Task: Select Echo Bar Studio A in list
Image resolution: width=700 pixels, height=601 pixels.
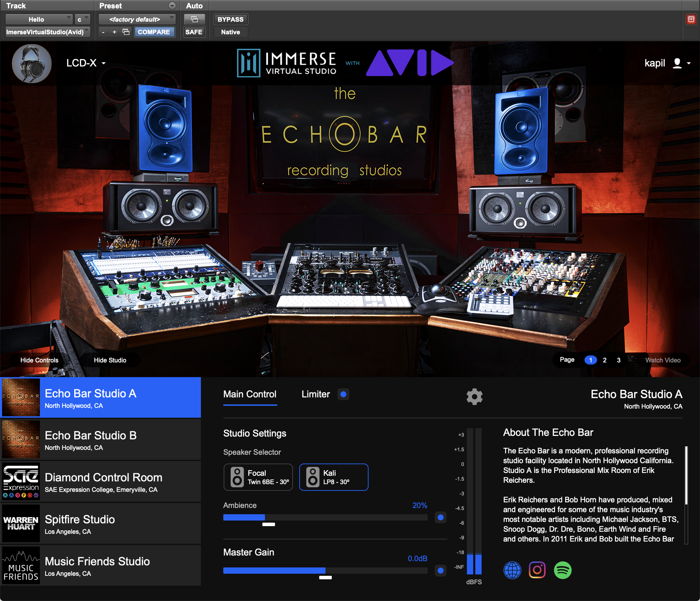Action: pyautogui.click(x=100, y=397)
